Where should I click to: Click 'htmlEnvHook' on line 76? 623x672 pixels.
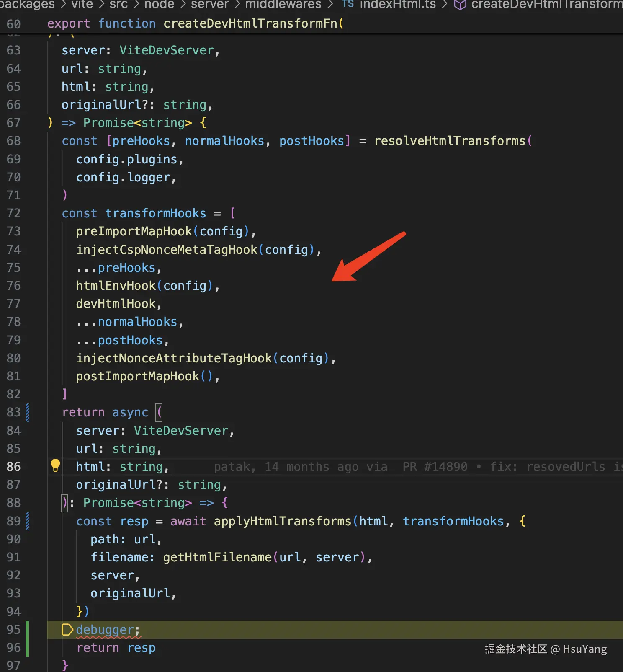pos(116,286)
